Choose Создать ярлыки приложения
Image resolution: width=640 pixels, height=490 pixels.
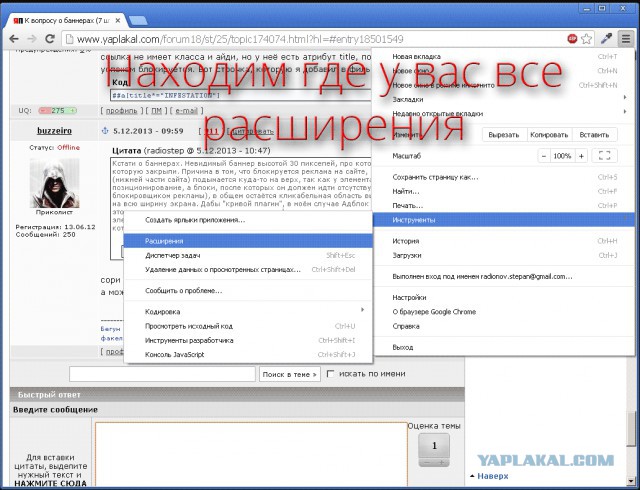(248, 220)
